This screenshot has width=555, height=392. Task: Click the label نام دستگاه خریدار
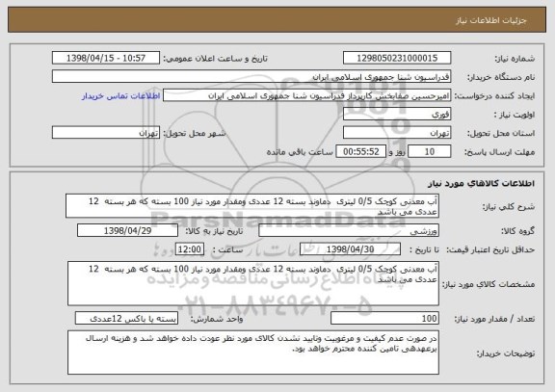[501, 77]
